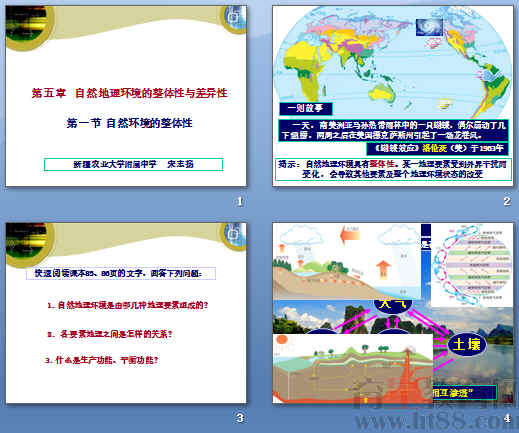This screenshot has height=433, width=519.
Task: Click the 蝴蝶效应 citation banner
Action: tap(438, 148)
